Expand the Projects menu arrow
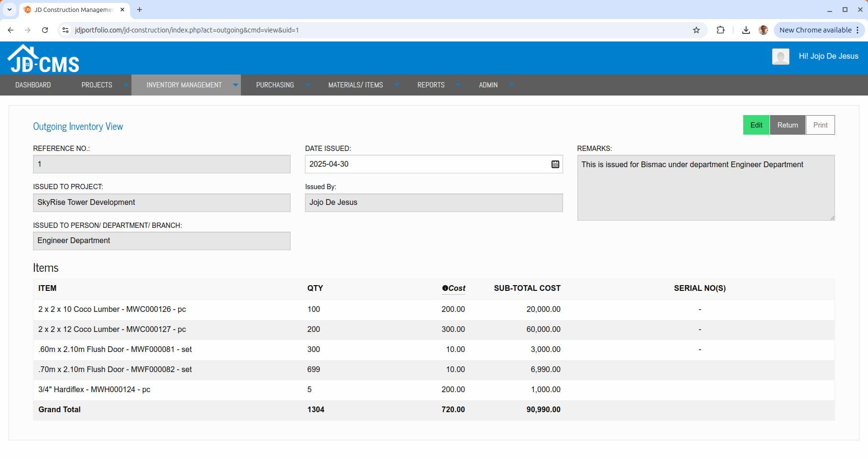Screen dimensions: 868x459 [126, 85]
